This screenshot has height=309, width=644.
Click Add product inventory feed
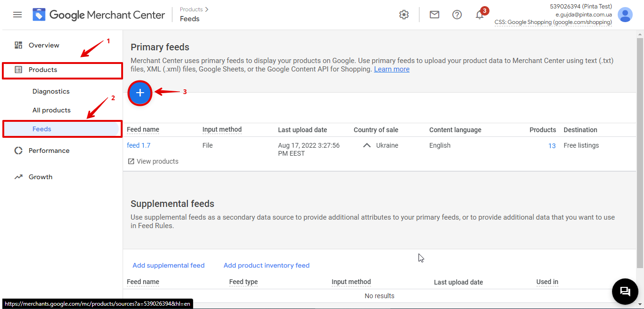click(x=266, y=265)
